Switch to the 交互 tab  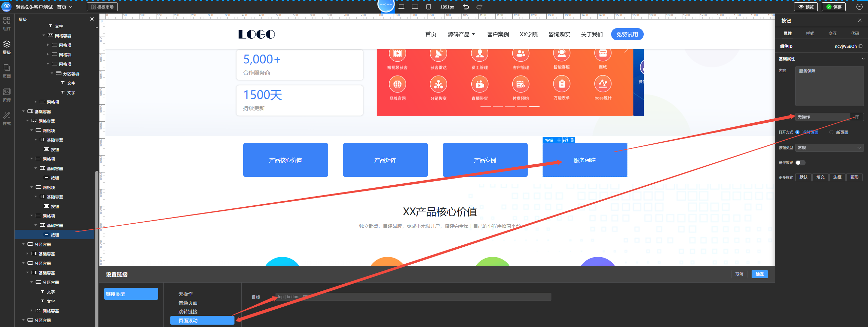[832, 34]
